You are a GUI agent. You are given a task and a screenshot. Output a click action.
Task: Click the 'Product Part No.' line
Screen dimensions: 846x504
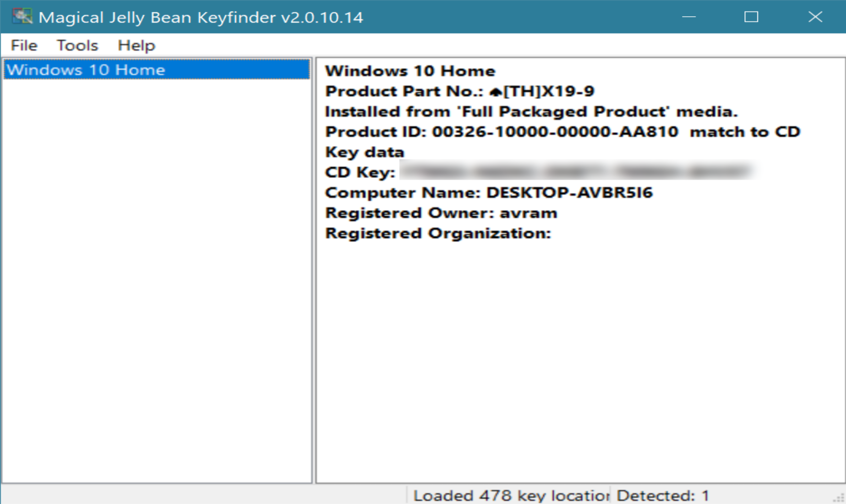[x=460, y=91]
